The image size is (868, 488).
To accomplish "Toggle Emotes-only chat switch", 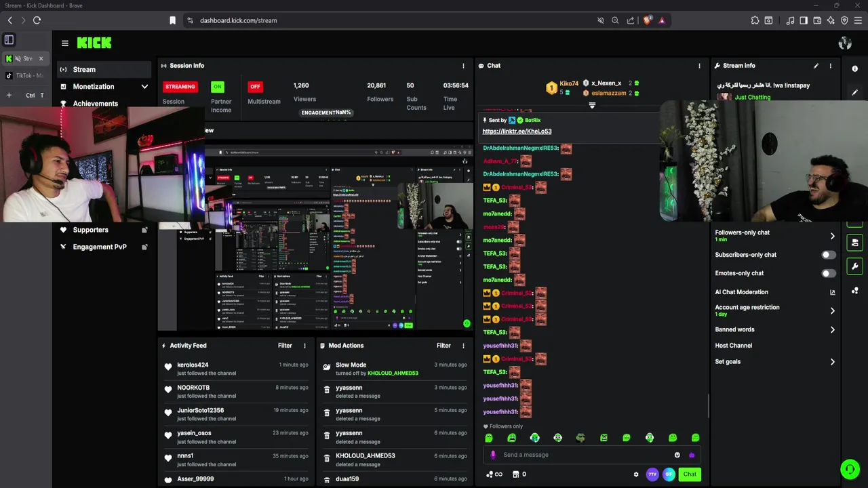I will (829, 273).
